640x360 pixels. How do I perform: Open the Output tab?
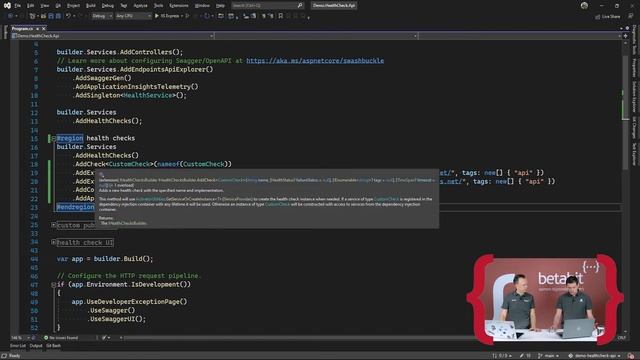(x=36, y=346)
